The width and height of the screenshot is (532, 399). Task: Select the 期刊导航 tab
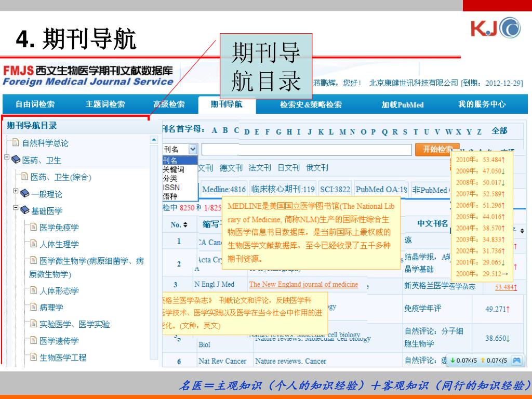pyautogui.click(x=227, y=104)
